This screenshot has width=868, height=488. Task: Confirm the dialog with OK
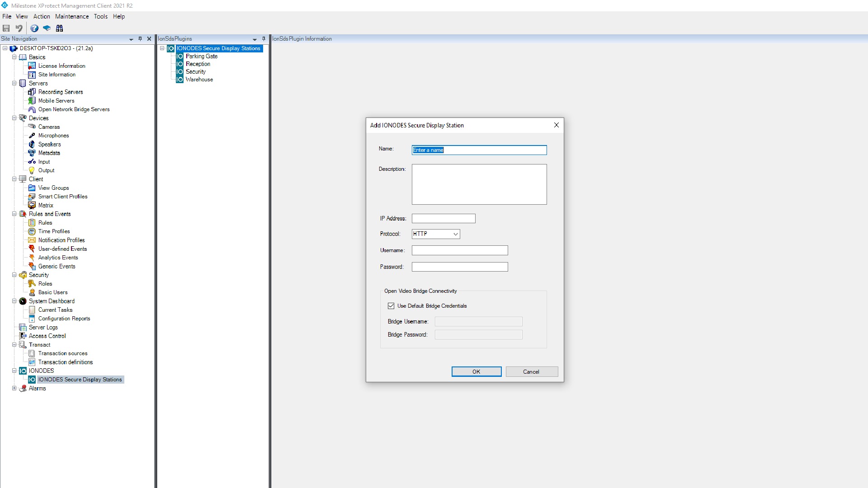(x=476, y=372)
